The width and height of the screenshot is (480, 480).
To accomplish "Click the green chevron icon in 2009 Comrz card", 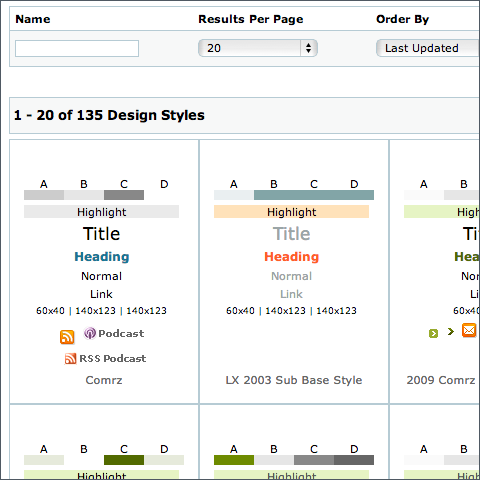I will coord(451,332).
